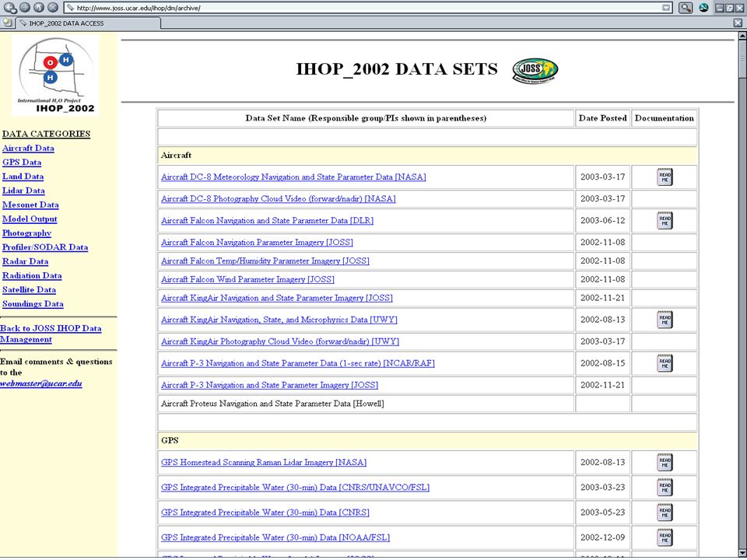Image resolution: width=747 pixels, height=560 pixels.
Task: Click the IHOP_2002 project logo image
Action: pos(56,75)
